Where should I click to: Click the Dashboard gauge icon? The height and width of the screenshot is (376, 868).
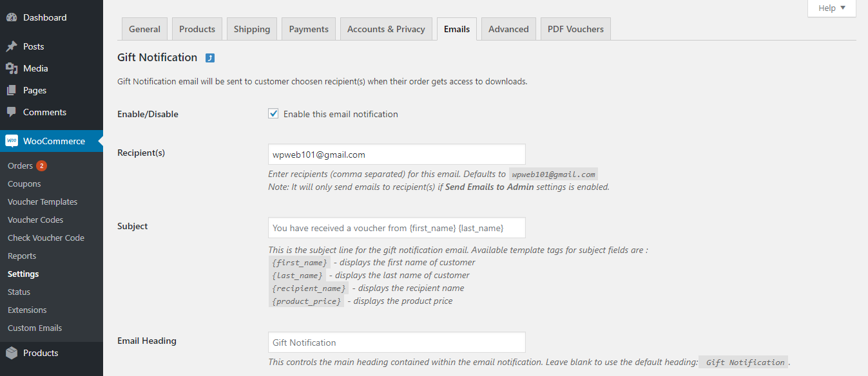point(12,17)
